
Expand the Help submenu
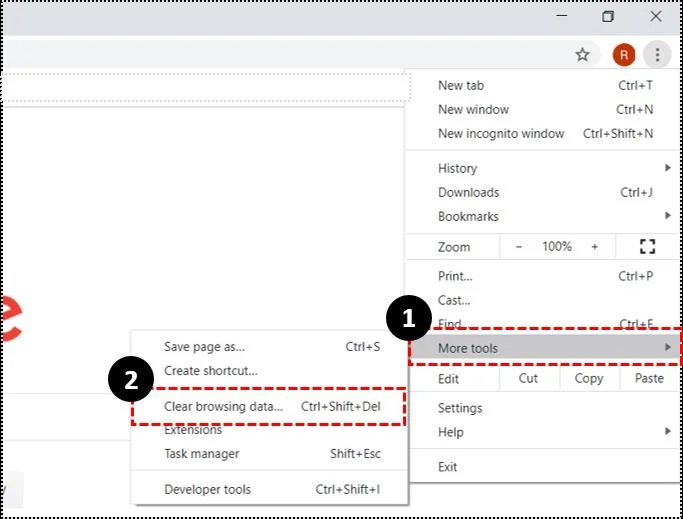(544, 432)
